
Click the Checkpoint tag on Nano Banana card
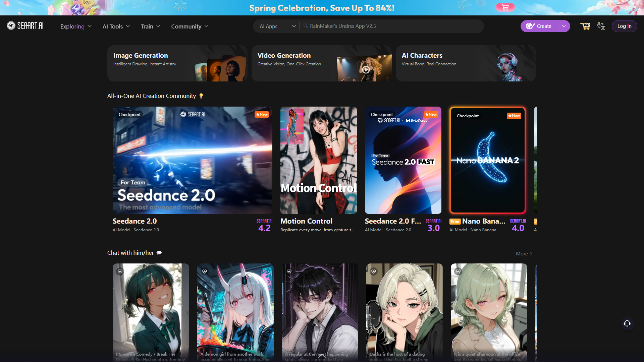tap(468, 116)
